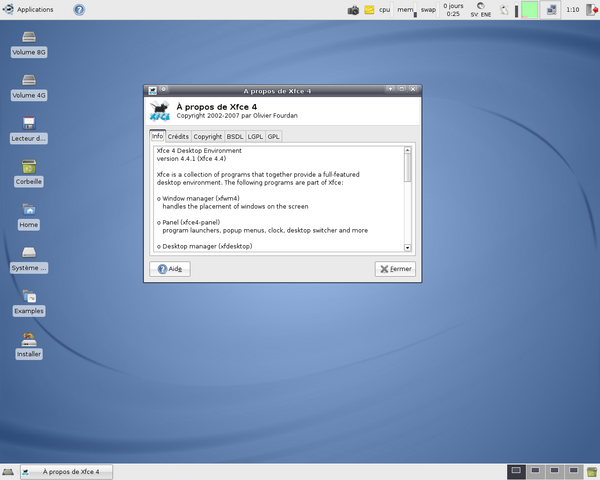
Task: Click the logout icon in top panel
Action: 592,10
